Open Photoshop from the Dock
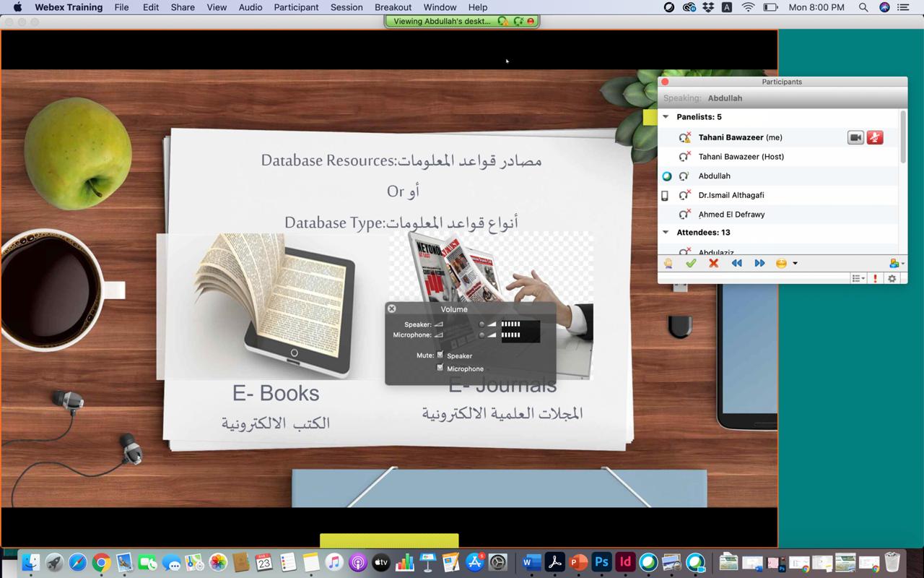 click(x=601, y=562)
